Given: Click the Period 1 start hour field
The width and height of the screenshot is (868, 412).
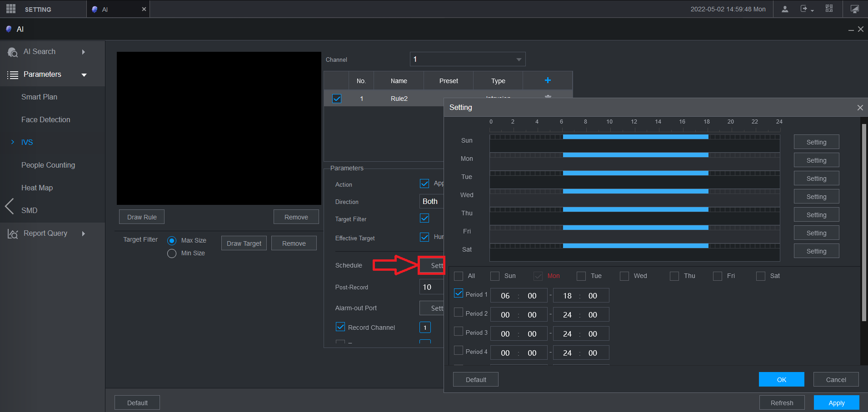Looking at the screenshot, I should click(505, 296).
